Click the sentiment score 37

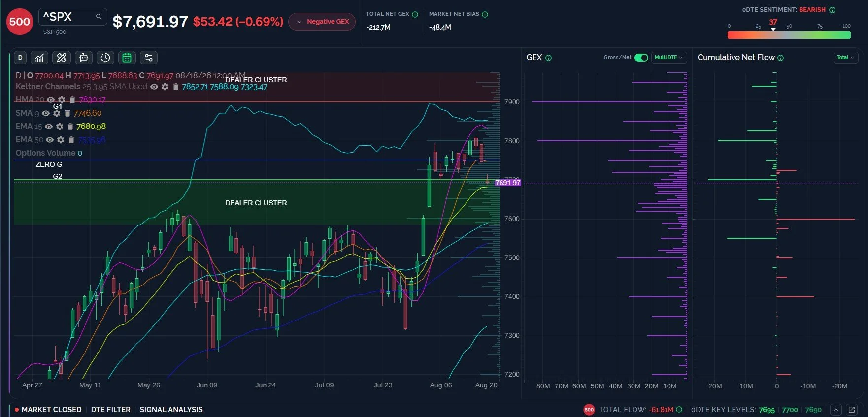[773, 22]
